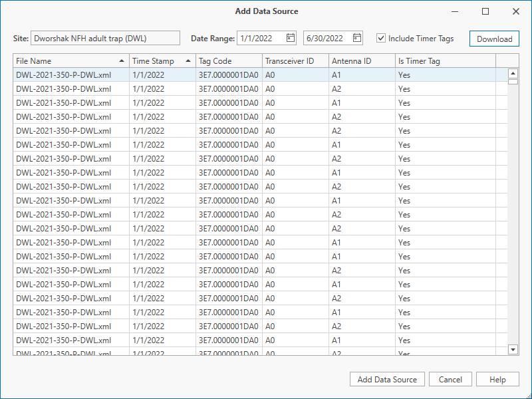Click the table vertical scrollbar thumb
The width and height of the screenshot is (532, 399).
click(x=513, y=82)
